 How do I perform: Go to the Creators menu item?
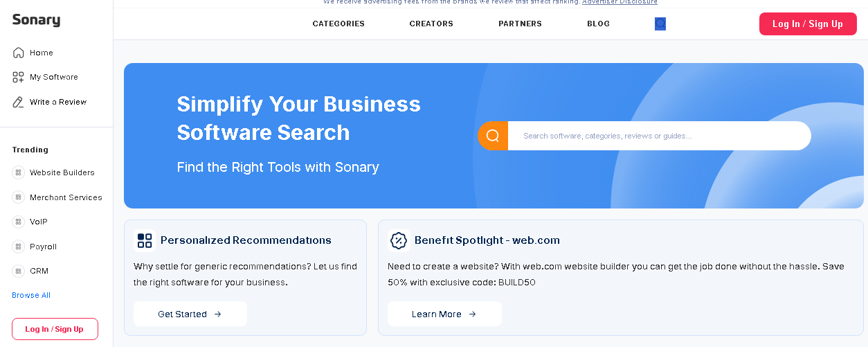pos(431,24)
